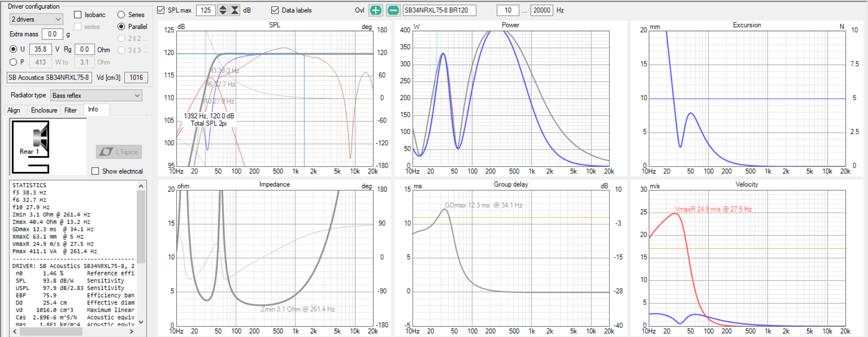The image size is (868, 337).
Task: Click the statistics horizontal scrollbar left arrow
Action: 14,332
